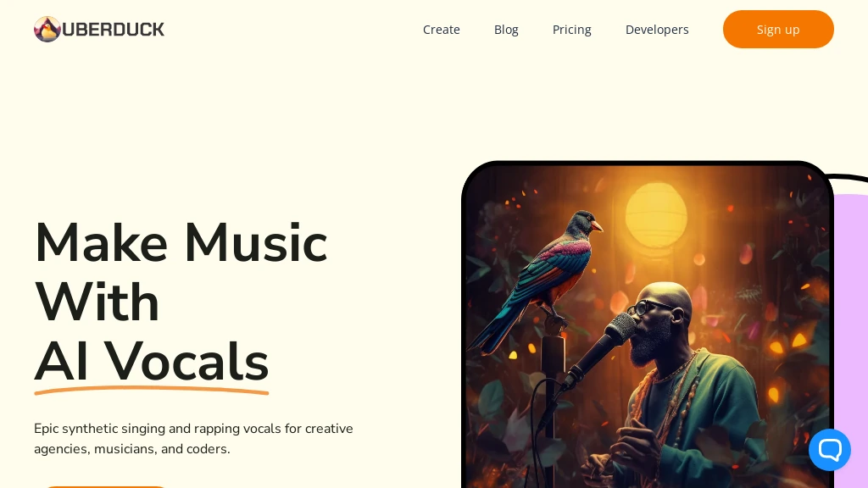Go to the Blog page

coord(506,30)
